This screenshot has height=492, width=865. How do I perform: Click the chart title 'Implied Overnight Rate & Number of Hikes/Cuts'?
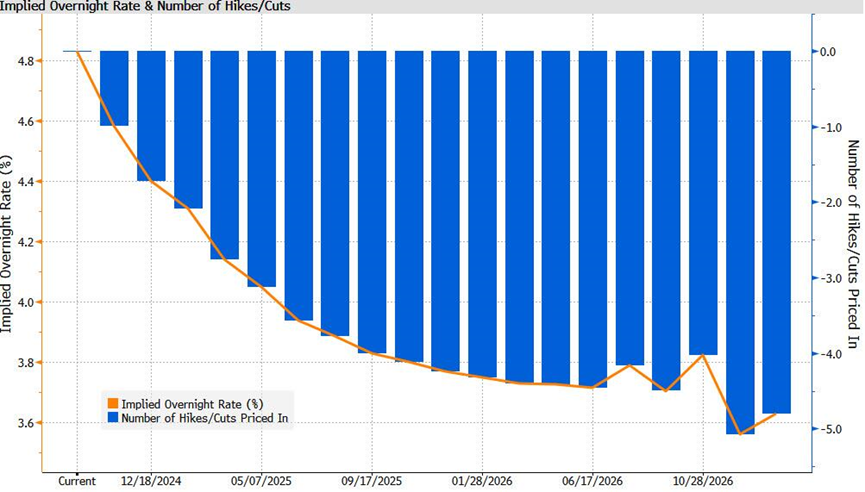[x=146, y=6]
